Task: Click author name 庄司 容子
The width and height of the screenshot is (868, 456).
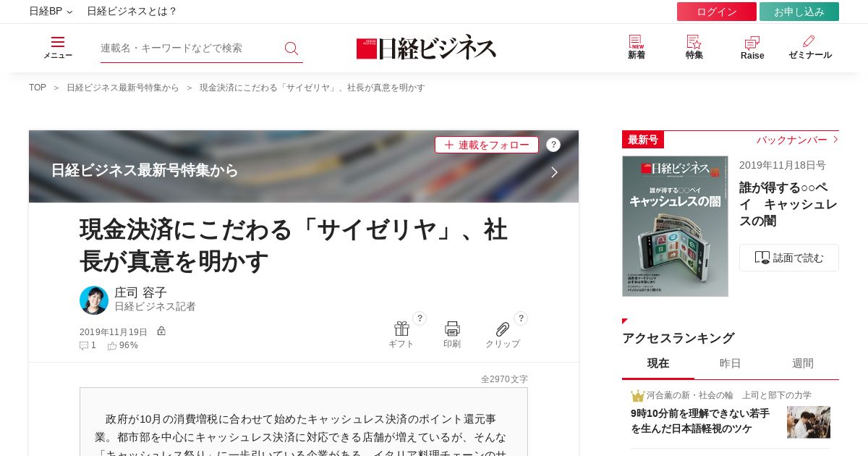Action: coord(140,292)
